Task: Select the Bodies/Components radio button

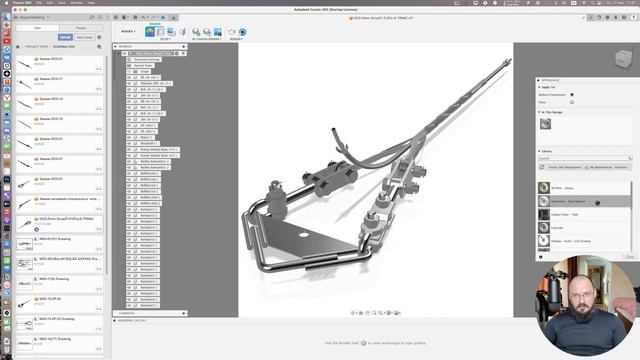Action: pyautogui.click(x=571, y=95)
